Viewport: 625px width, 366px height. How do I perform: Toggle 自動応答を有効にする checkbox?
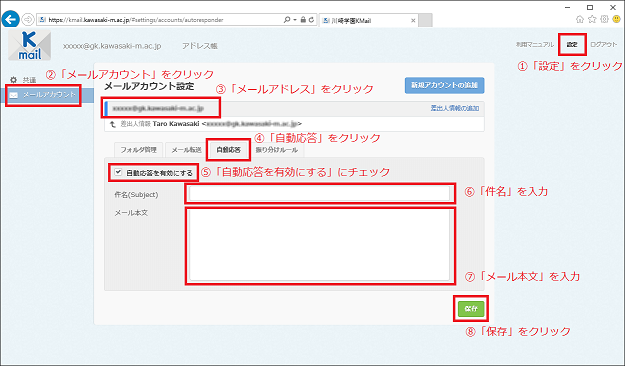[x=118, y=172]
